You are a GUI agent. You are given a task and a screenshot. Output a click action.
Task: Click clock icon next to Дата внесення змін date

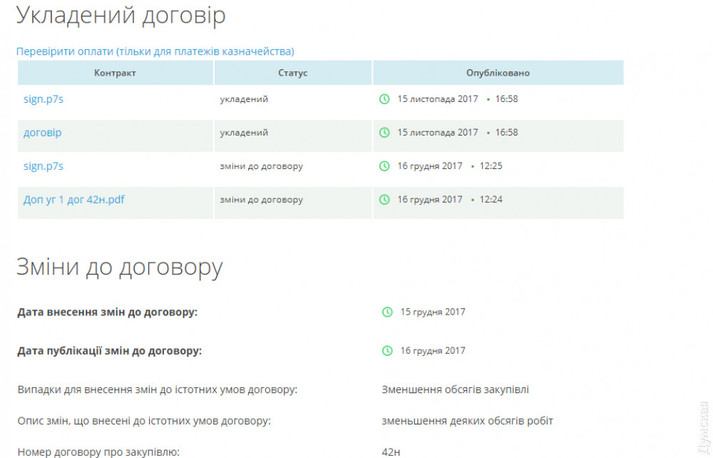[387, 312]
